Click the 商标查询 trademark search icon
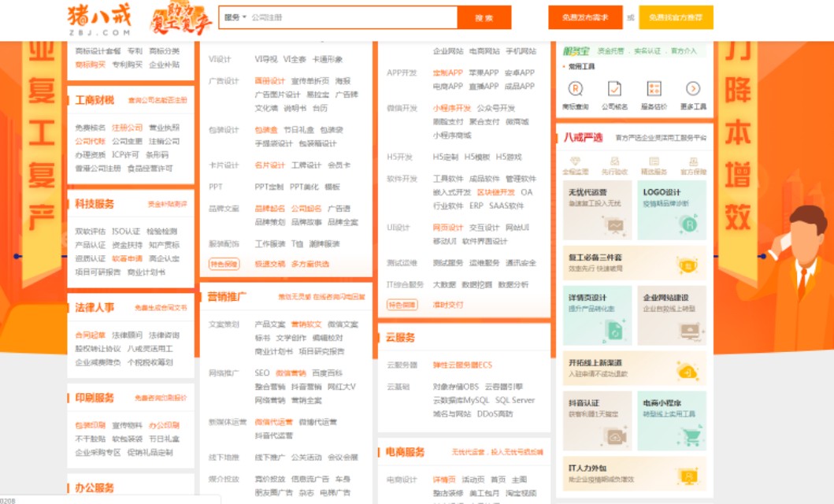Screen dimensions: 834x504 pos(576,89)
